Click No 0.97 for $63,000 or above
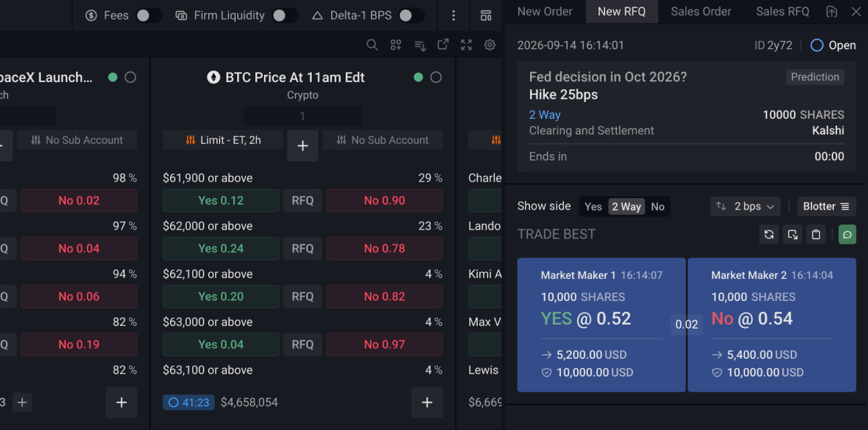This screenshot has height=430, width=868. click(384, 344)
